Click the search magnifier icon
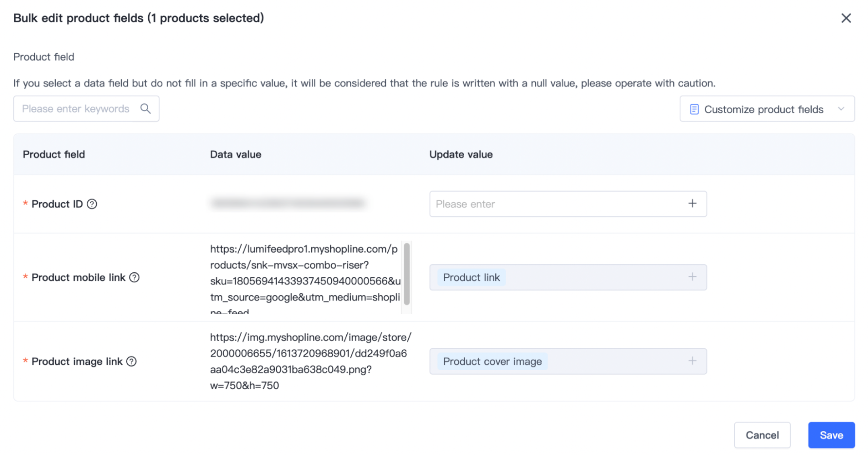This screenshot has height=455, width=868. [145, 109]
